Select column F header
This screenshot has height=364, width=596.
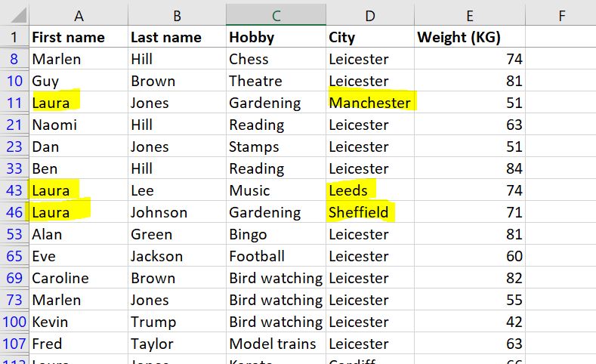(560, 15)
